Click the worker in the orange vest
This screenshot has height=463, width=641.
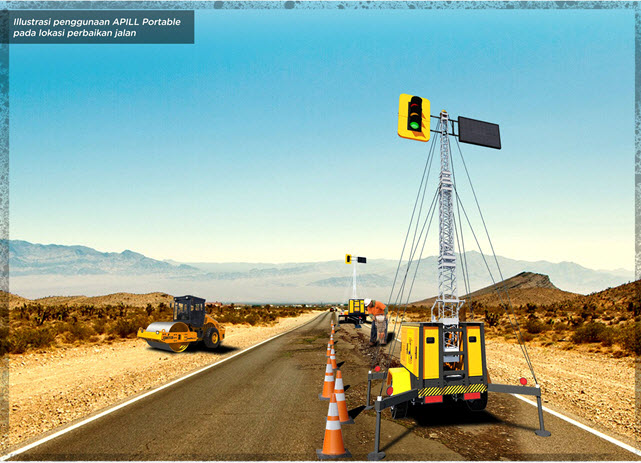[x=377, y=320]
